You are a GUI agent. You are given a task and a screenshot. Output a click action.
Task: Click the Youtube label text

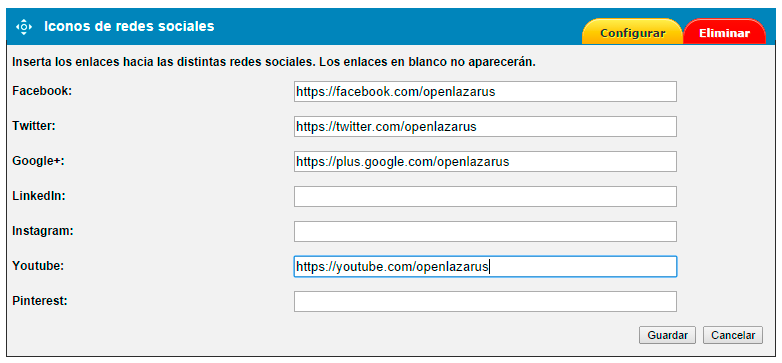tap(38, 266)
